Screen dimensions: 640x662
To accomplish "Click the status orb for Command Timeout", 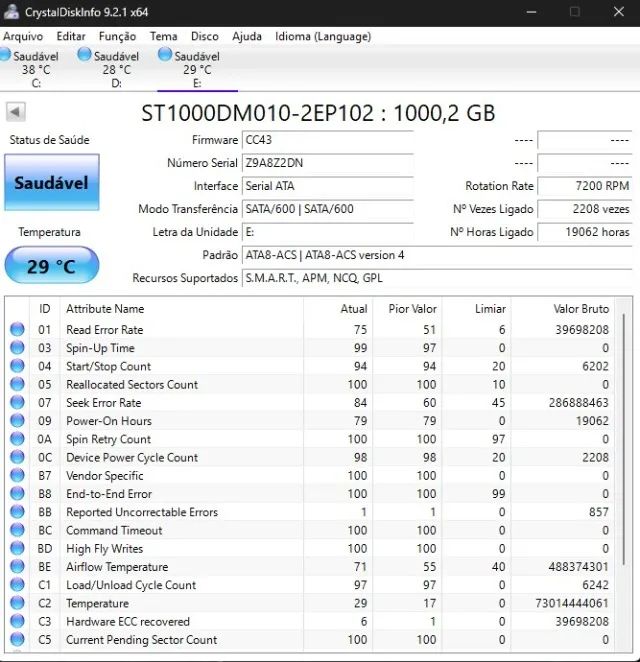I will click(x=17, y=530).
